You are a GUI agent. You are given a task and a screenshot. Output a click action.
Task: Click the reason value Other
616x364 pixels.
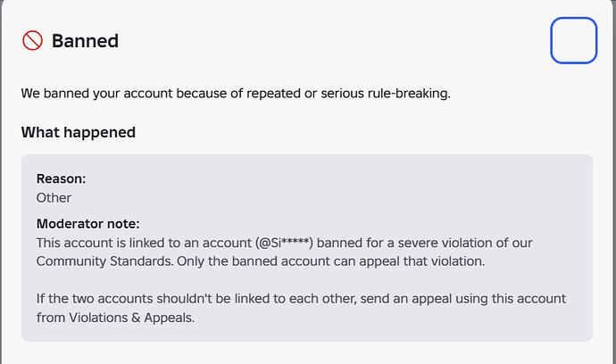54,197
